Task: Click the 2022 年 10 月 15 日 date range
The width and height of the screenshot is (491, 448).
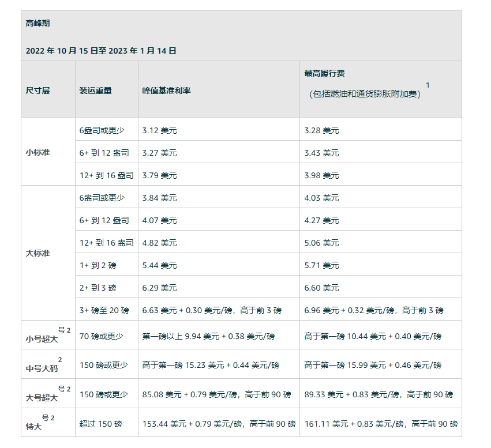Action: pos(101,51)
